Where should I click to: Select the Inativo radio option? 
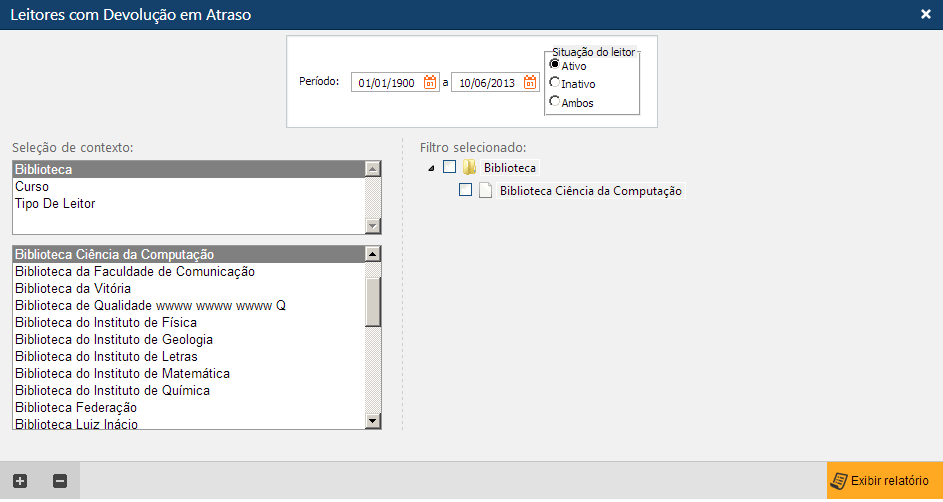tap(555, 83)
